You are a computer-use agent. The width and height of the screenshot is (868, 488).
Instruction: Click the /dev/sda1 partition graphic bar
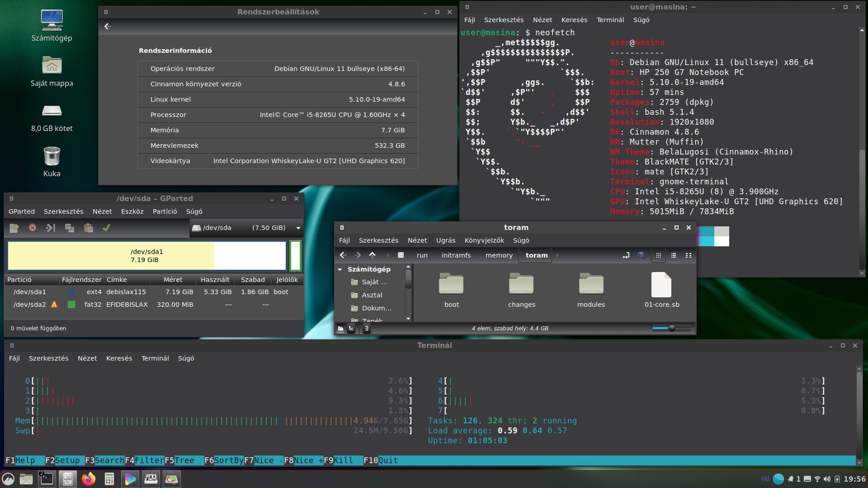pyautogui.click(x=147, y=256)
